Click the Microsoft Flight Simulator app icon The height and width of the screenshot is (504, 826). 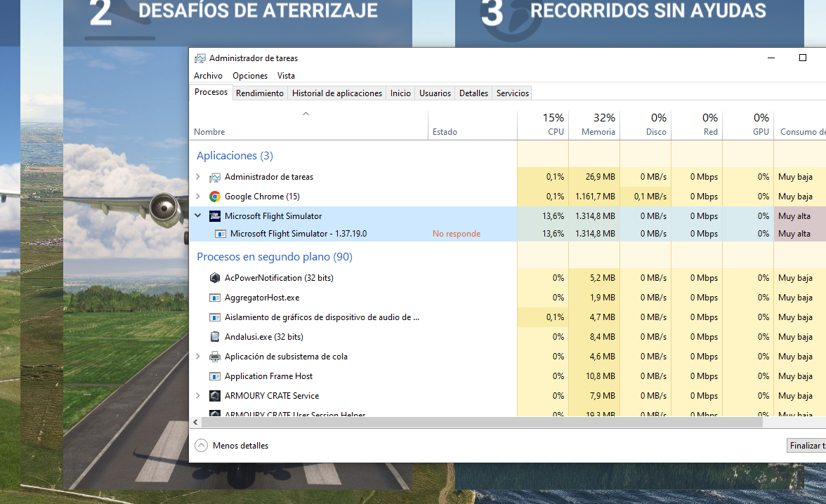pos(215,216)
